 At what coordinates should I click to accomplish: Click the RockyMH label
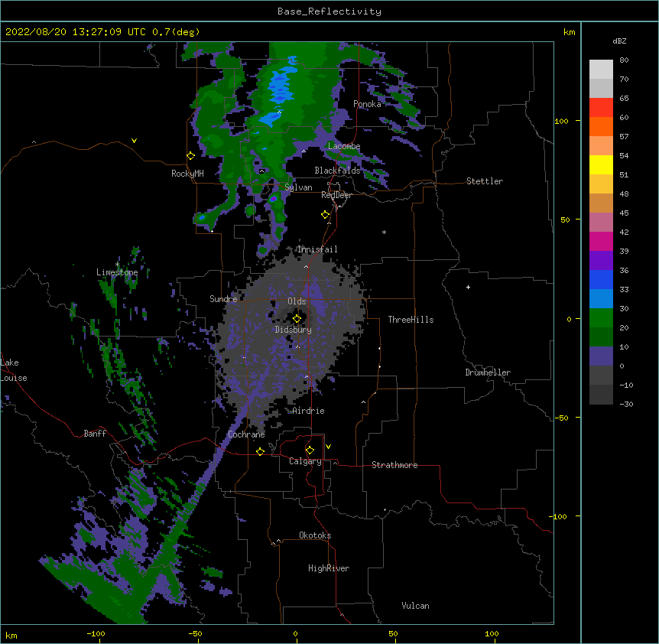click(x=187, y=174)
